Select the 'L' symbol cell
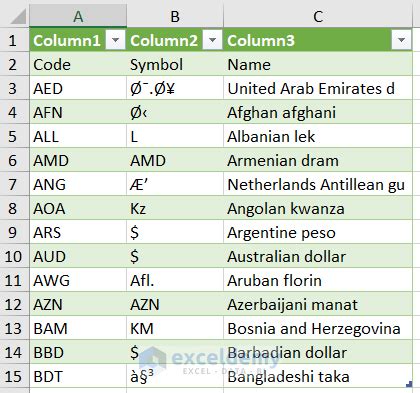 click(x=175, y=136)
